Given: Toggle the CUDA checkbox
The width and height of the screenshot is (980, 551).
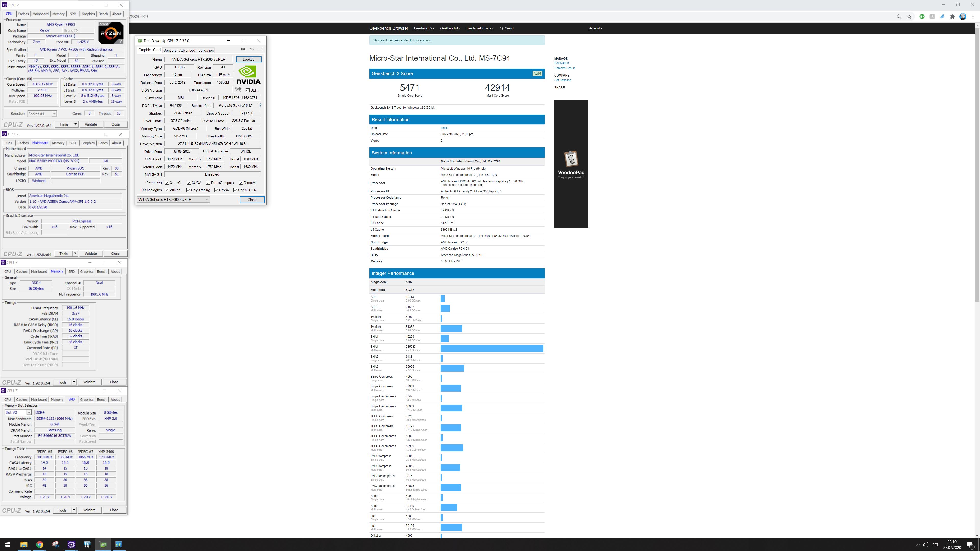Looking at the screenshot, I should coord(189,183).
